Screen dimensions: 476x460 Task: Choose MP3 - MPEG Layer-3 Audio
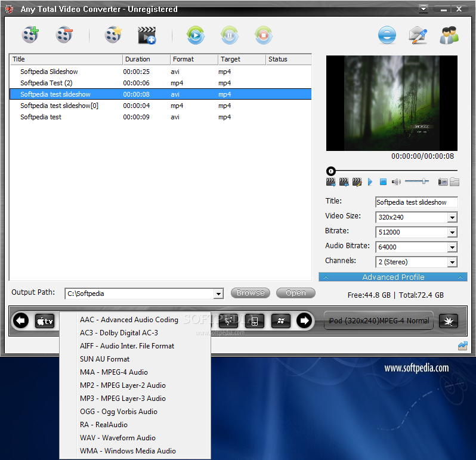(x=135, y=399)
